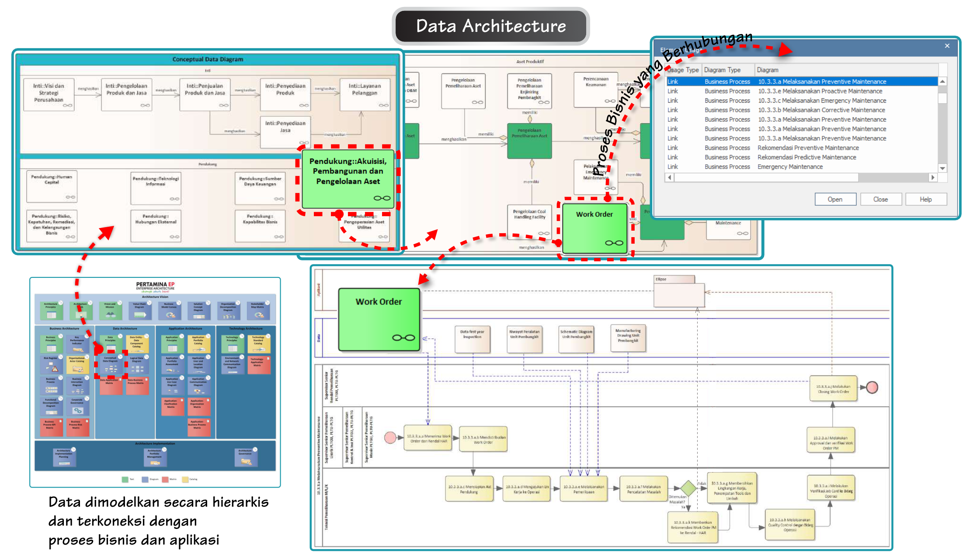Click the Help button in Element Usage dialog
The width and height of the screenshot is (973, 560).
coord(926,199)
